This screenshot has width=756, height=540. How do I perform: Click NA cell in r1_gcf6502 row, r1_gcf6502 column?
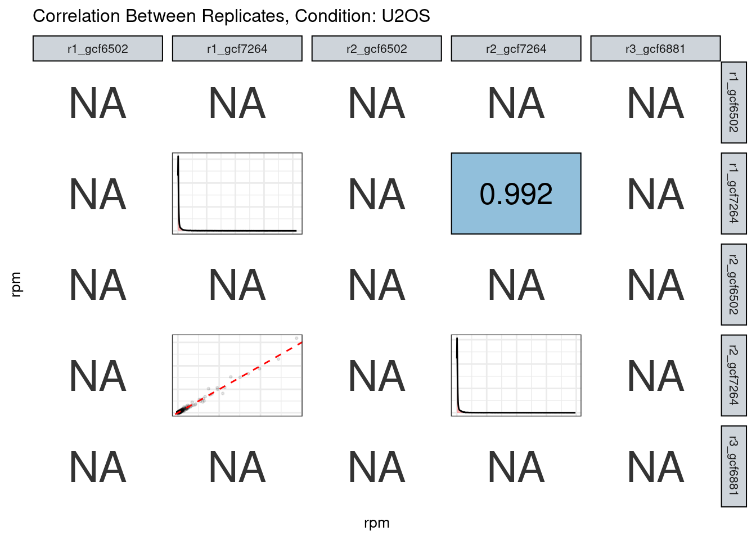coord(98,103)
